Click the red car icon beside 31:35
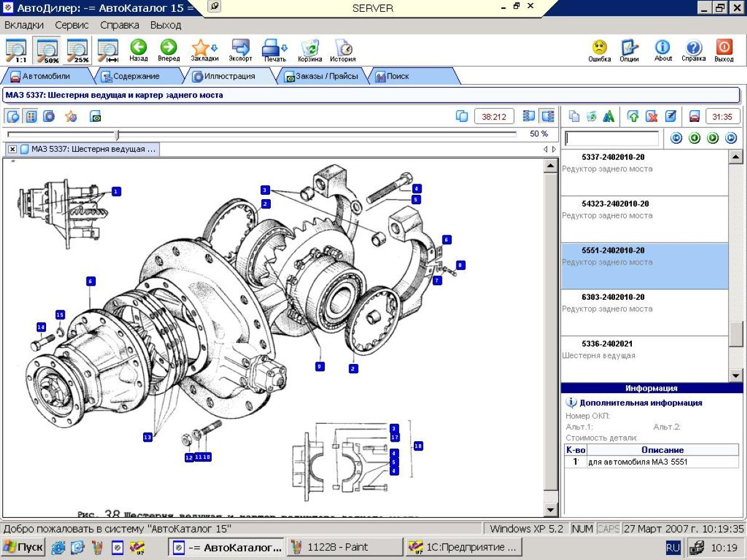This screenshot has width=747, height=560. [695, 116]
